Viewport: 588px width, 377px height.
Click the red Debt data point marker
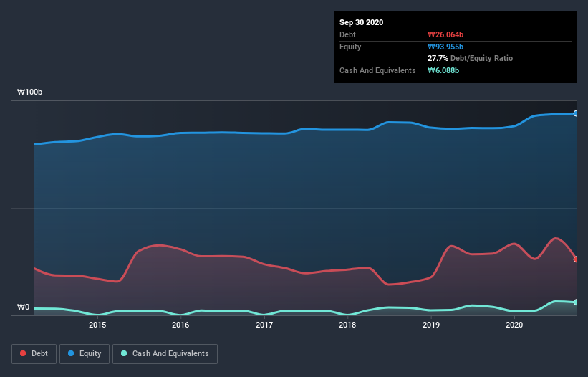pos(576,259)
